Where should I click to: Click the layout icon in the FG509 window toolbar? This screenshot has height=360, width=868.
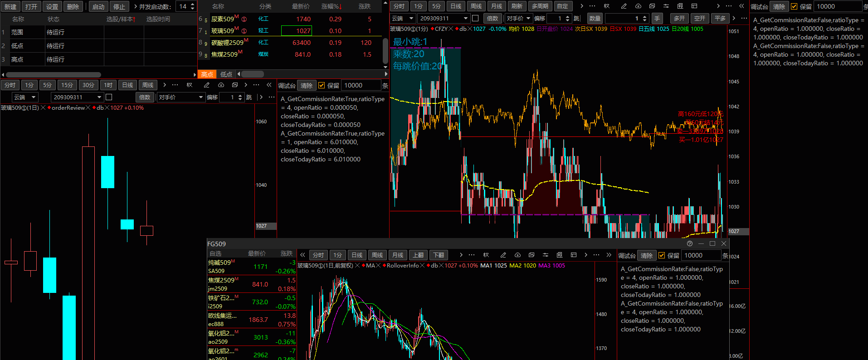(x=574, y=255)
